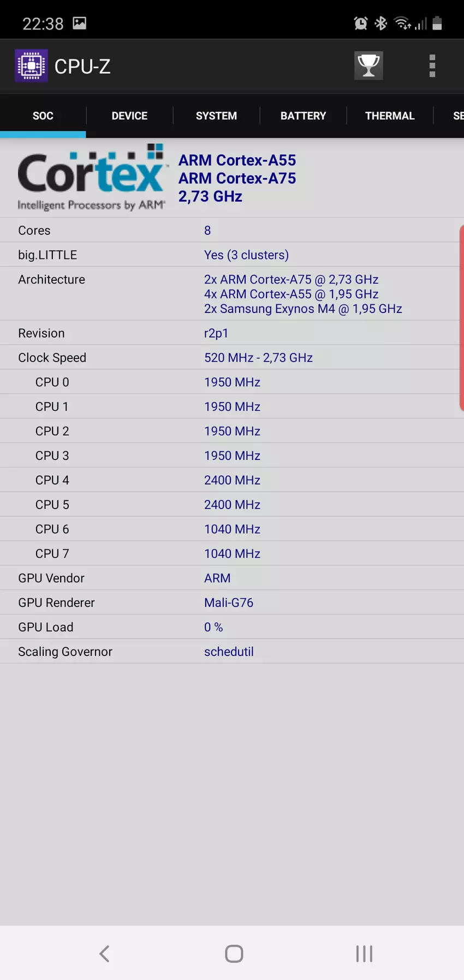Tap the alarm icon in status bar

(360, 23)
